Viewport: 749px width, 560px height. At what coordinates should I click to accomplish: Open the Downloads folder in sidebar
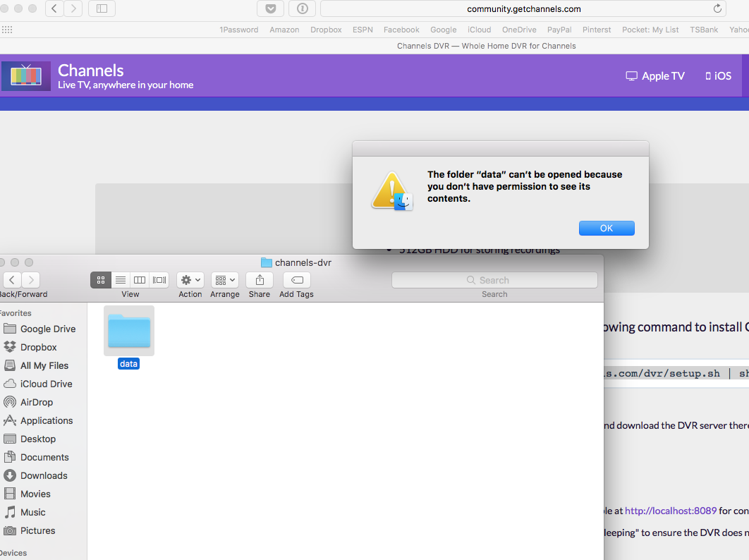44,475
